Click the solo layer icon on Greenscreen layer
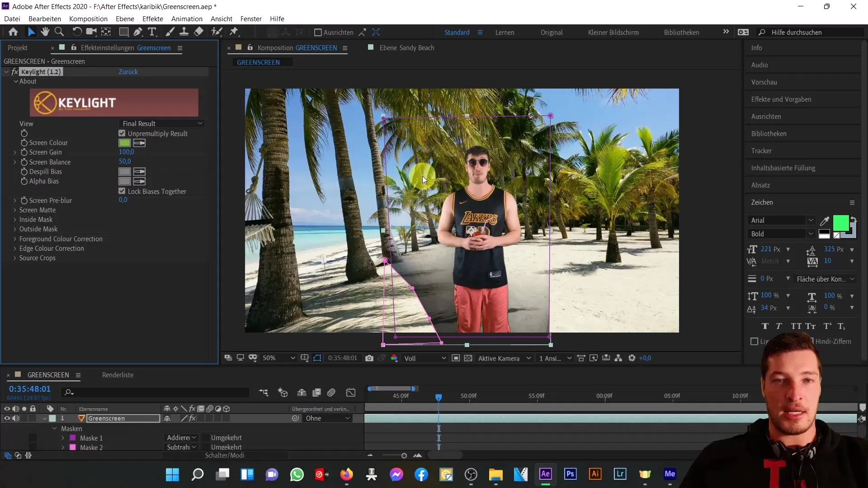Image resolution: width=868 pixels, height=488 pixels. (24, 418)
